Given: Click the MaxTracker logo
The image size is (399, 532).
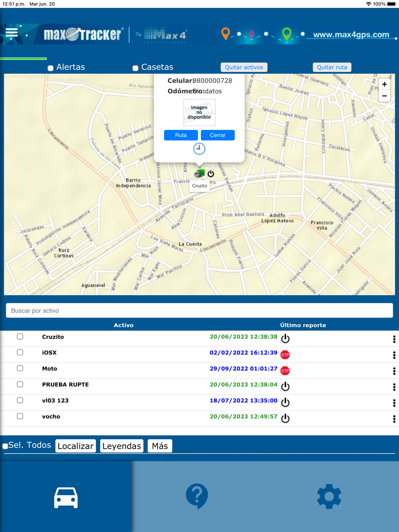Looking at the screenshot, I should 83,34.
